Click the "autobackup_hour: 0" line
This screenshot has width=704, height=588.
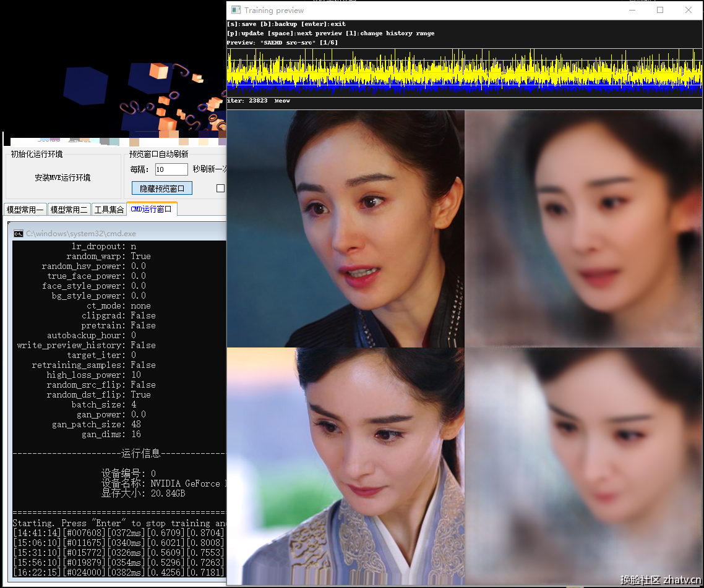coord(92,335)
